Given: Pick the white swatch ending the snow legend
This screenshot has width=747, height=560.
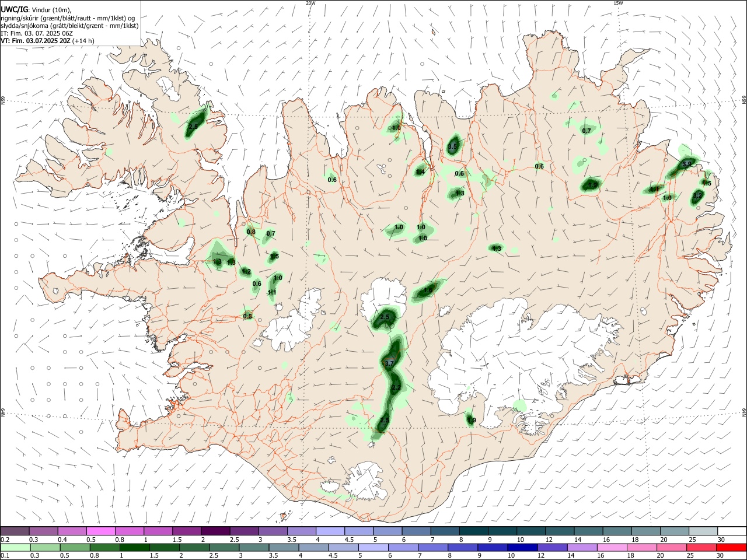Looking at the screenshot, I should [732, 531].
